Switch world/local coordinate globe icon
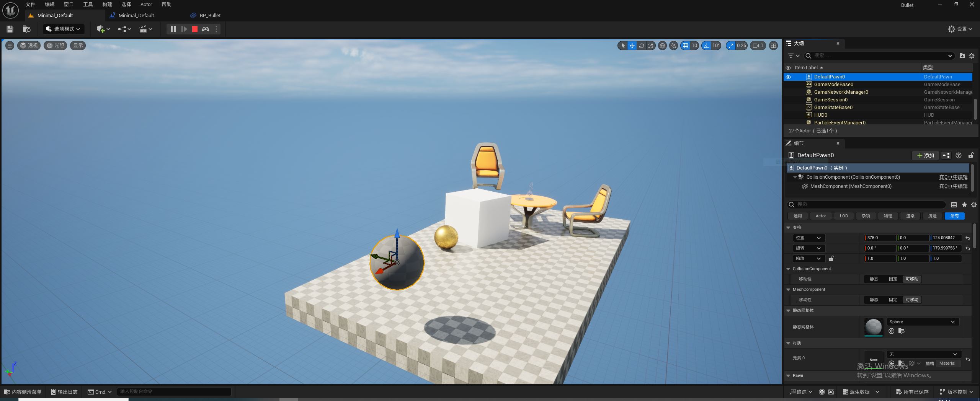 pyautogui.click(x=662, y=46)
